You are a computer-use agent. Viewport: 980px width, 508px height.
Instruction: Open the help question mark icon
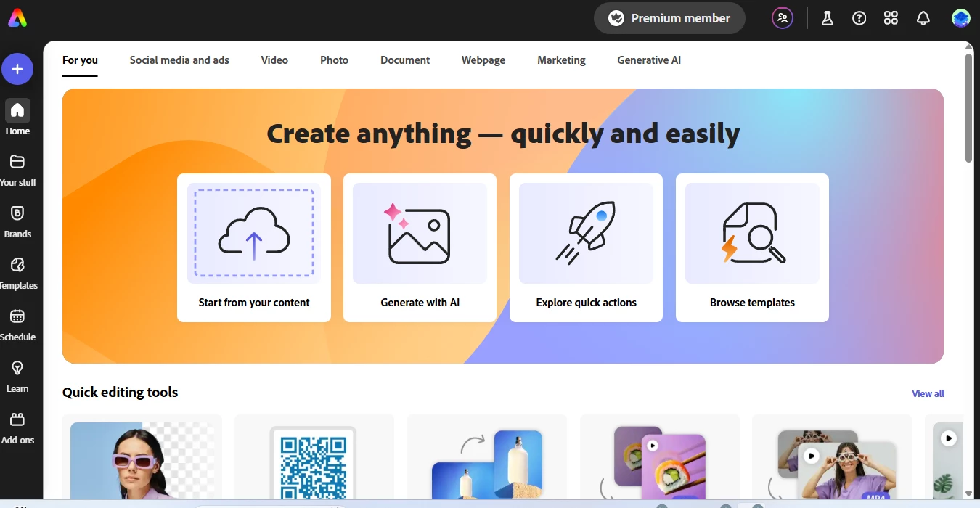tap(859, 18)
